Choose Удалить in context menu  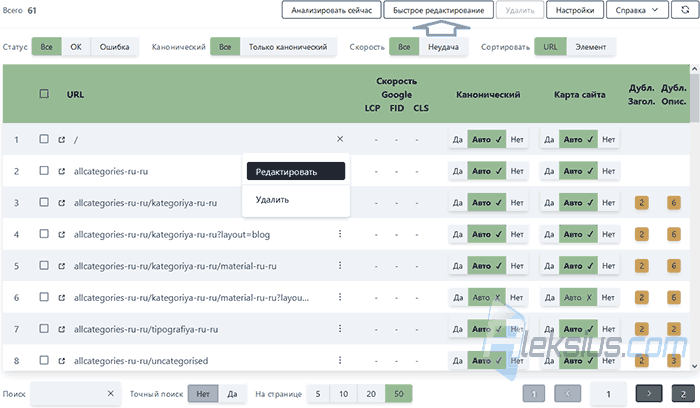click(x=296, y=200)
